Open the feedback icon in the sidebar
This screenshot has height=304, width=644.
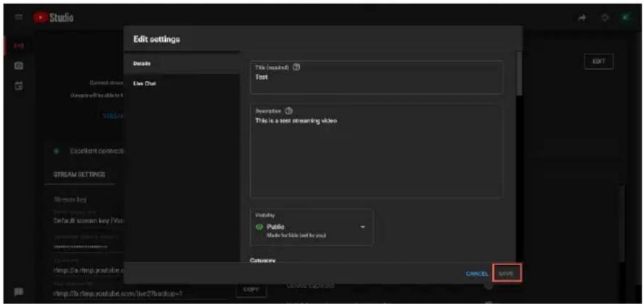[19, 292]
